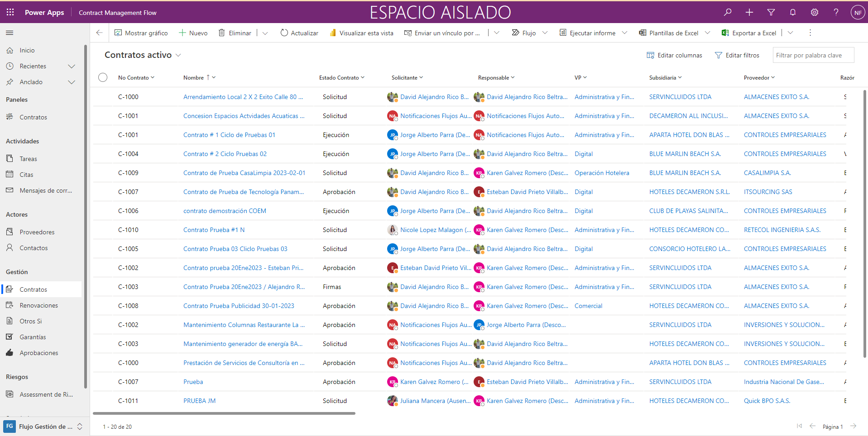Open the Flujo Gestión de area switcher

(x=43, y=427)
